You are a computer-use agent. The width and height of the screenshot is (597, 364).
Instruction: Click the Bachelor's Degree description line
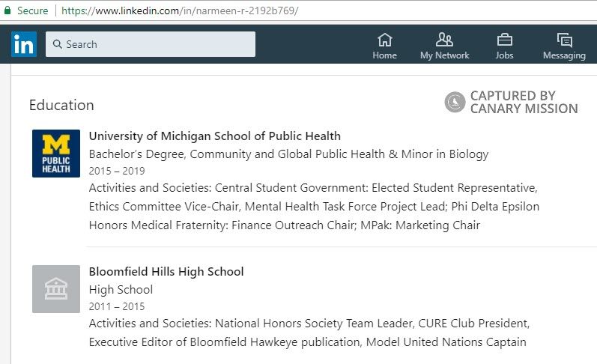[x=288, y=154]
